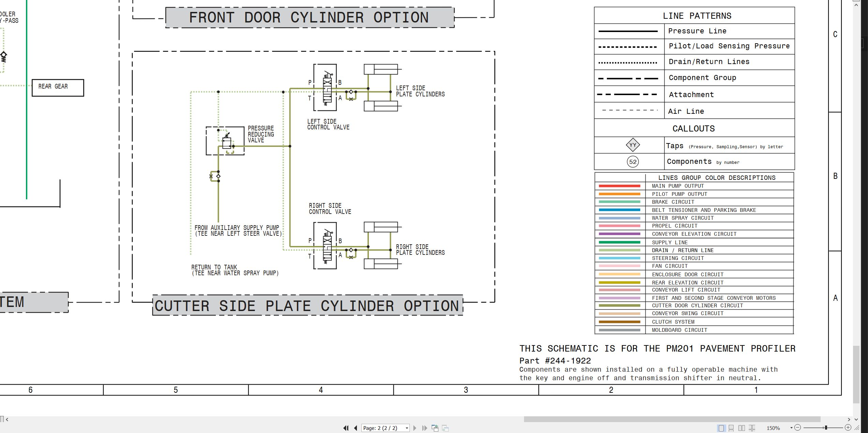The height and width of the screenshot is (433, 868).
Task: Click the LEFT SIDE PLATE CYLINDERS label
Action: pyautogui.click(x=420, y=91)
